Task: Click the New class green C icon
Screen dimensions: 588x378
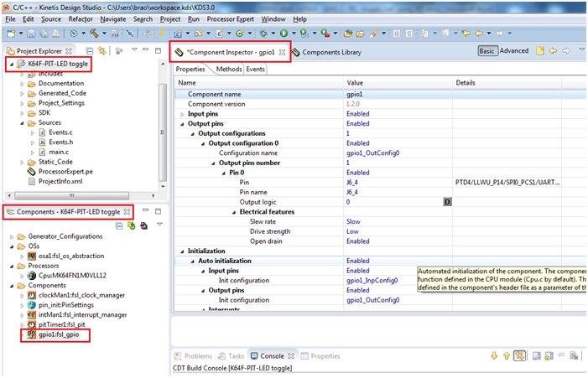Action: [x=239, y=34]
